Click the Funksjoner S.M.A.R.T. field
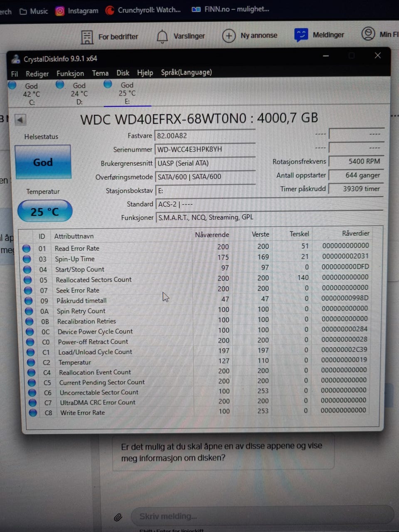 [269, 217]
